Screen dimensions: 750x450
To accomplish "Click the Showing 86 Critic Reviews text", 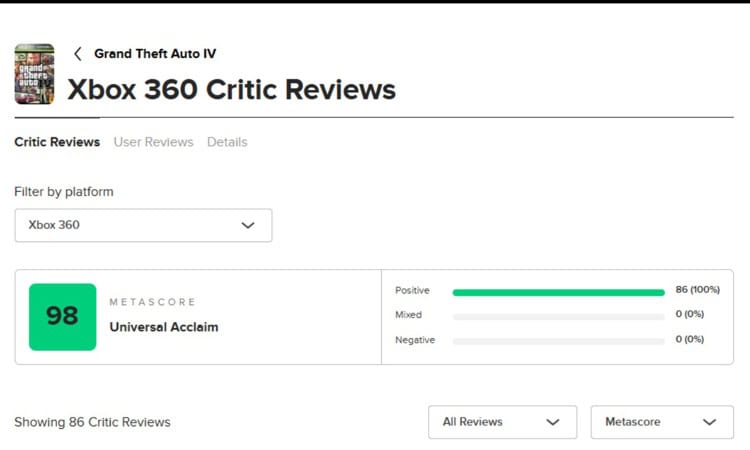I will point(92,422).
